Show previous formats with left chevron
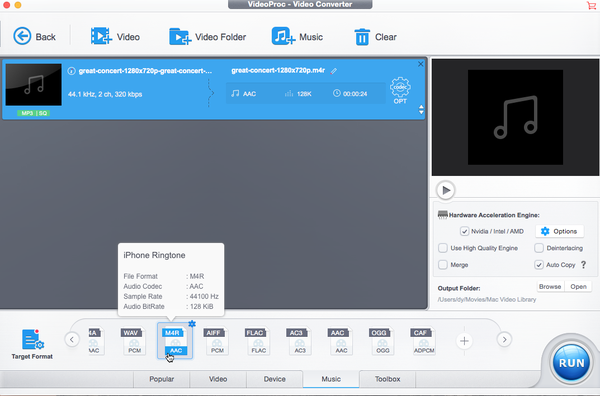Screen dimensions: 600x396 [72, 339]
